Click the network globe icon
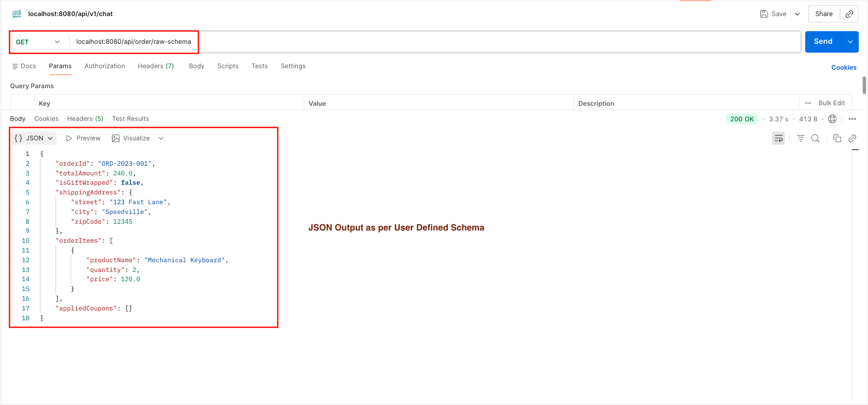Screen dimensions: 868x405 [x=832, y=119]
